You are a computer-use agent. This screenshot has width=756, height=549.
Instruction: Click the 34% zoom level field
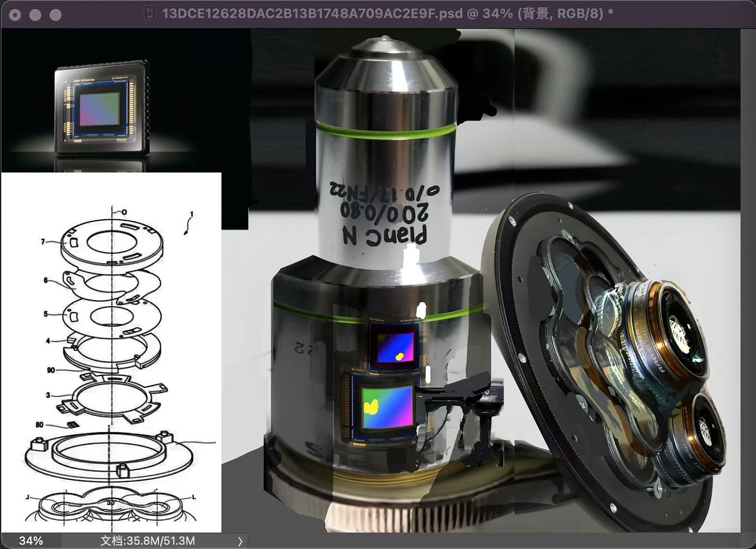pos(31,540)
